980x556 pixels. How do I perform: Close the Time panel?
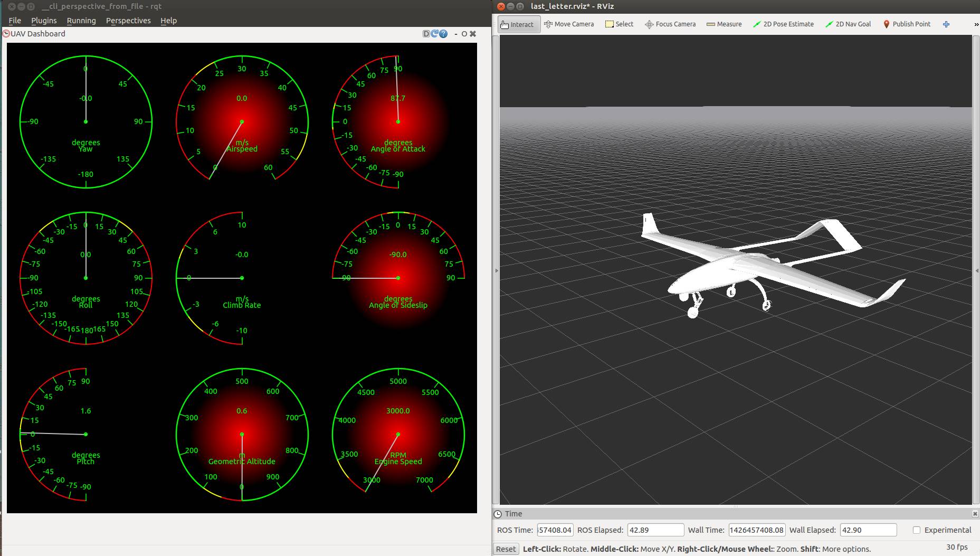point(975,514)
